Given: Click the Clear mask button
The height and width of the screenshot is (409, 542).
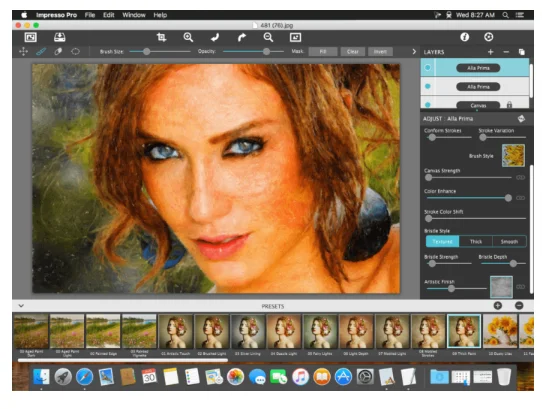Looking at the screenshot, I should [353, 52].
